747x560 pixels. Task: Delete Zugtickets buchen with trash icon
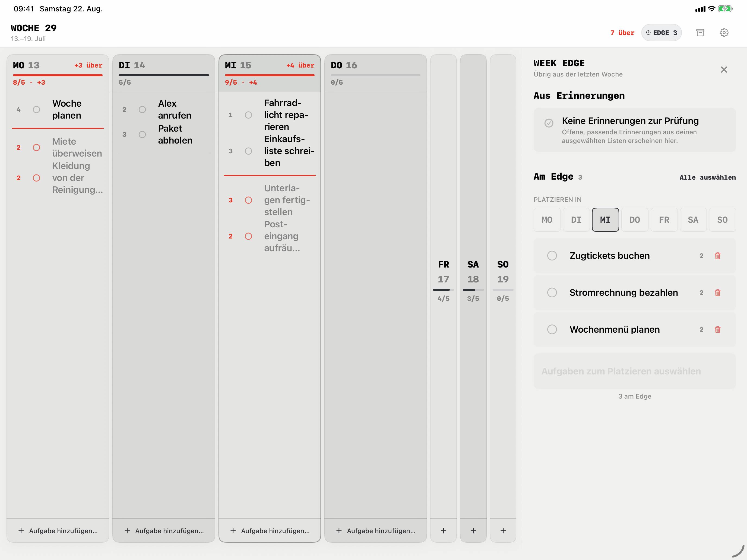tap(718, 256)
